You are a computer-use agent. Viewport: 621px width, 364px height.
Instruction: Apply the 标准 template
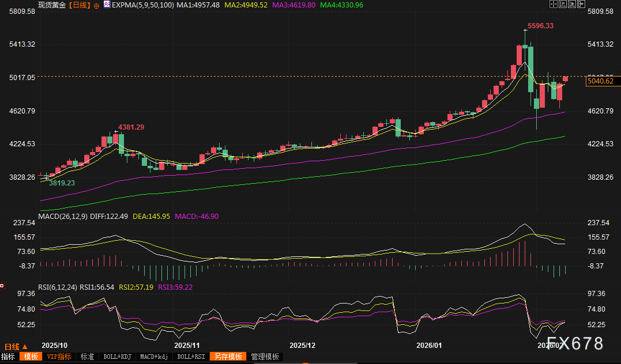pos(87,357)
